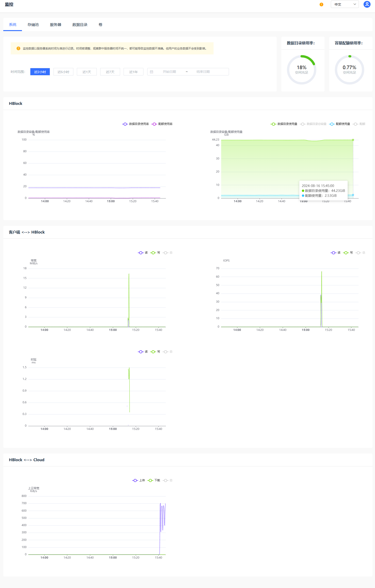375x588 pixels.
Task: Click the 容量配额使用率: card title
Action: click(x=348, y=43)
